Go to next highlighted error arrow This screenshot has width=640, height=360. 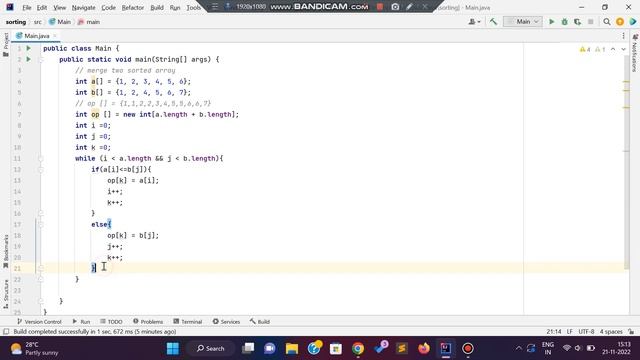point(624,49)
